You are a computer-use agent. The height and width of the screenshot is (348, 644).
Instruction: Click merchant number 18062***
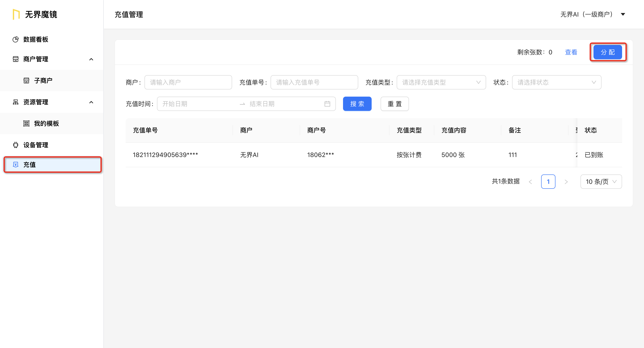tap(320, 155)
